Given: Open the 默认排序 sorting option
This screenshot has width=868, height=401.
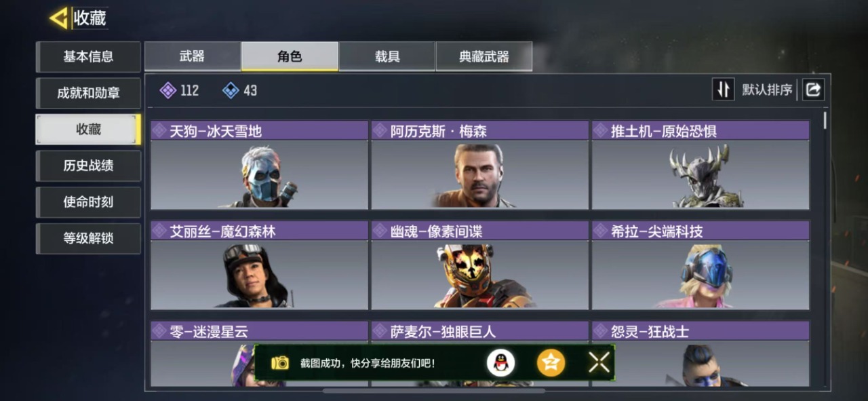Looking at the screenshot, I should (767, 90).
